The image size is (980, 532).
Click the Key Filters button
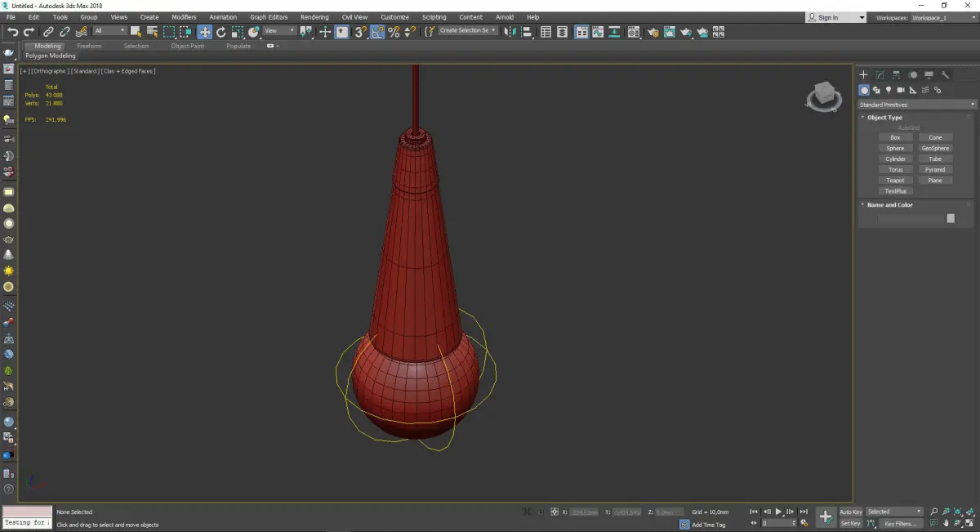(899, 524)
